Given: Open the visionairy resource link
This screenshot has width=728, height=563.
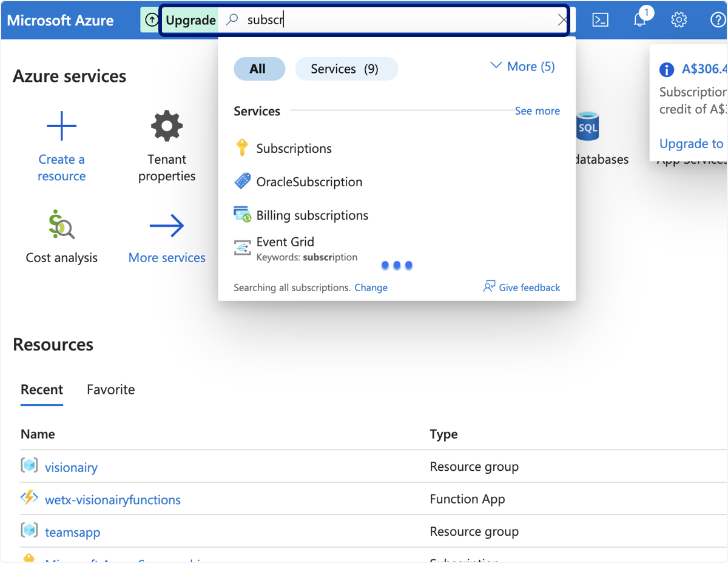Looking at the screenshot, I should pos(71,467).
